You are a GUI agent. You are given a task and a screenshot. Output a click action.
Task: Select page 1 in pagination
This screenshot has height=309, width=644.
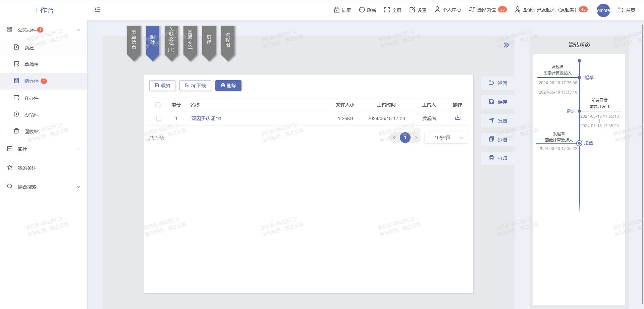tap(405, 138)
